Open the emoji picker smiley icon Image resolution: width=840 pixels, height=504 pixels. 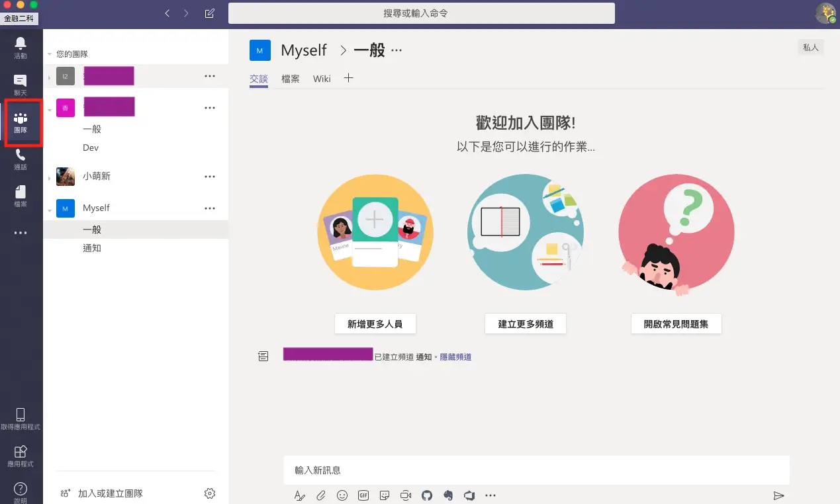[342, 495]
